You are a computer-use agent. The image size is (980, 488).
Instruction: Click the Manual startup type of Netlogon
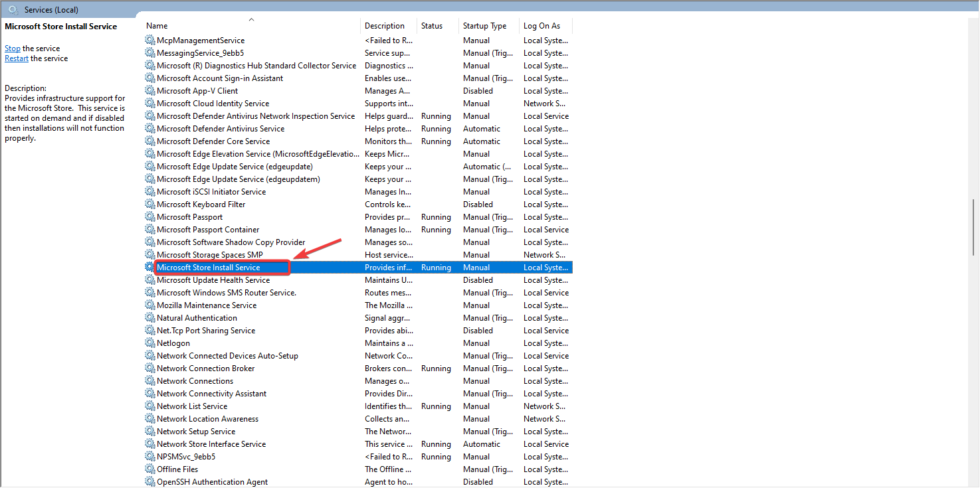476,343
